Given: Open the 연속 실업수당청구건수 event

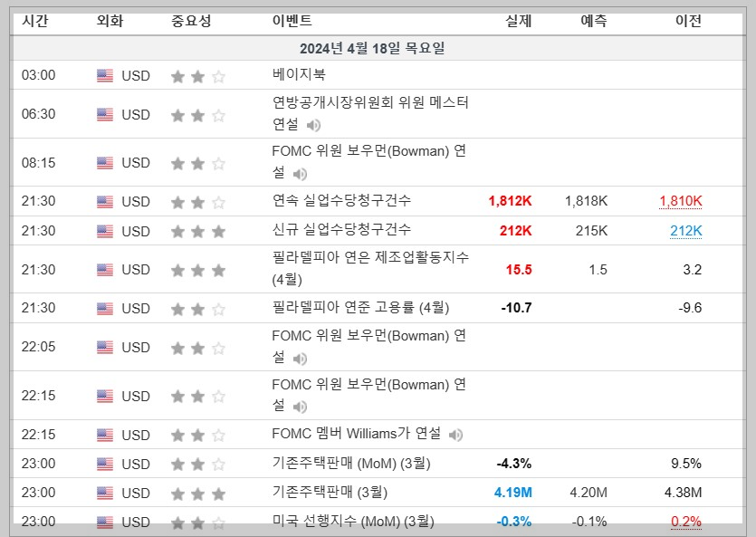Looking at the screenshot, I should (x=341, y=200).
